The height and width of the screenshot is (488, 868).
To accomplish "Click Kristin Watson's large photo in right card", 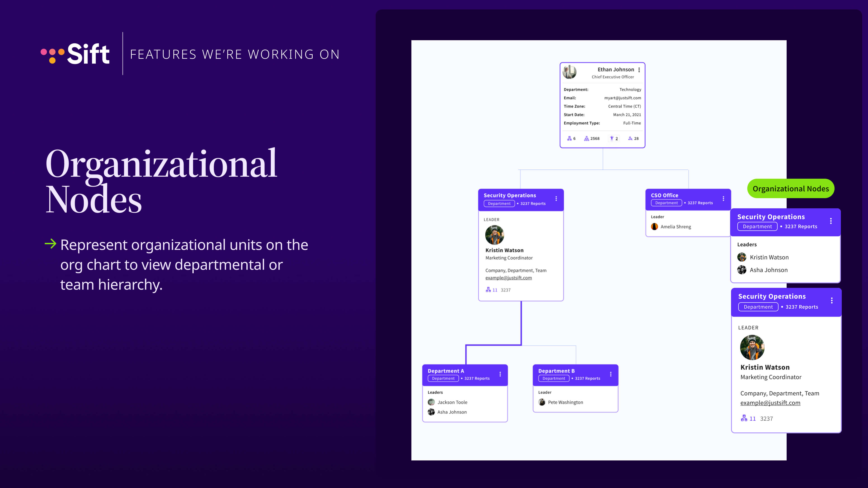I will tap(752, 347).
